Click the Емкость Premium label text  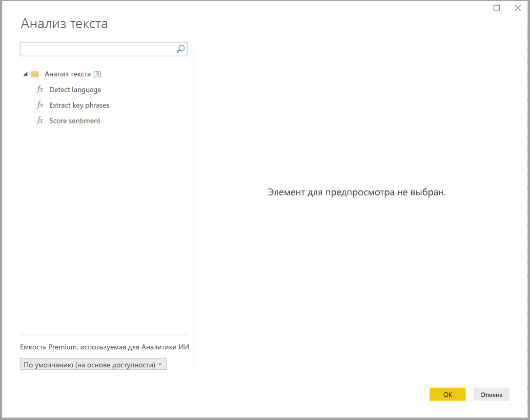pos(105,347)
